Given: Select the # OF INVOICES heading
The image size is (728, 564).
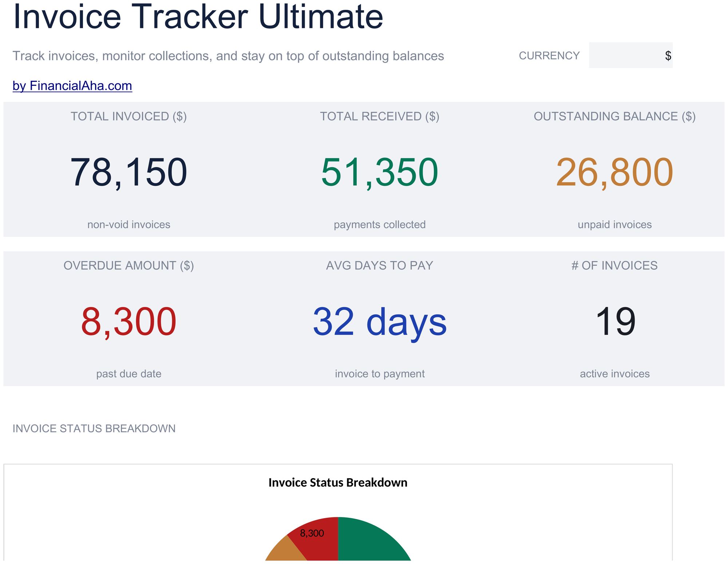Looking at the screenshot, I should tap(614, 266).
